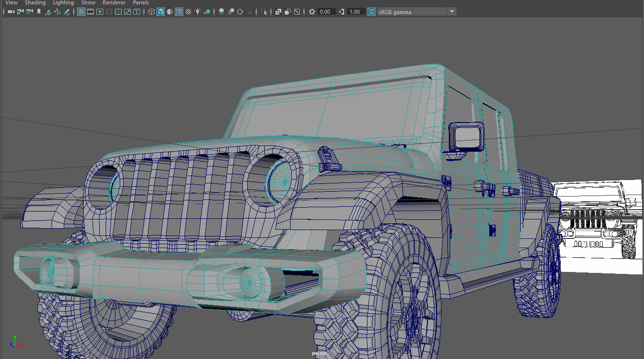Activate the 2D Pan/Zoom icon
Image resolution: width=644 pixels, height=359 pixels.
coord(57,12)
